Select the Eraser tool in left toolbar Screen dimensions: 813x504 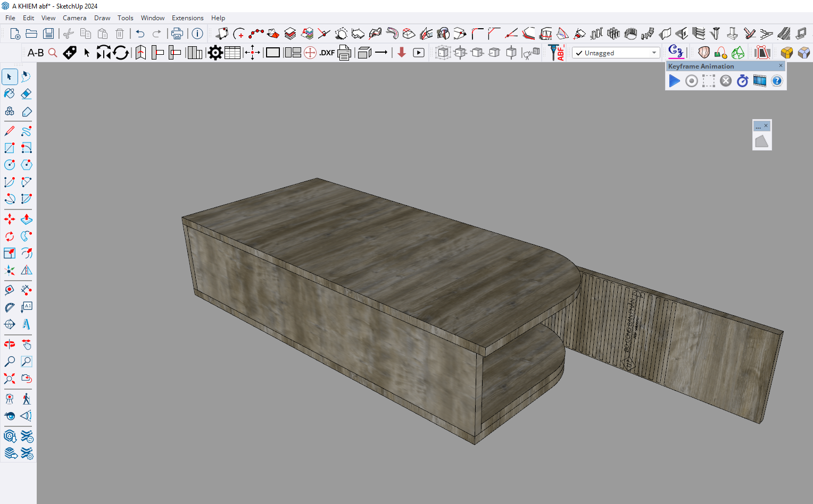pyautogui.click(x=26, y=94)
